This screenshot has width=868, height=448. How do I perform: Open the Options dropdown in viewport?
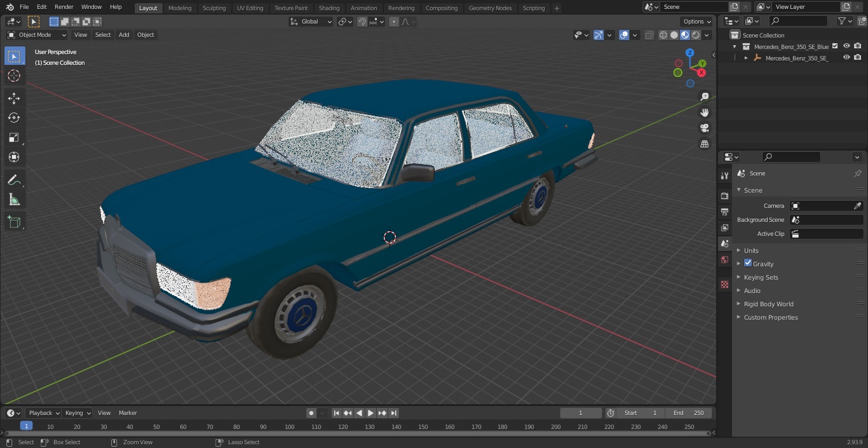pyautogui.click(x=697, y=22)
